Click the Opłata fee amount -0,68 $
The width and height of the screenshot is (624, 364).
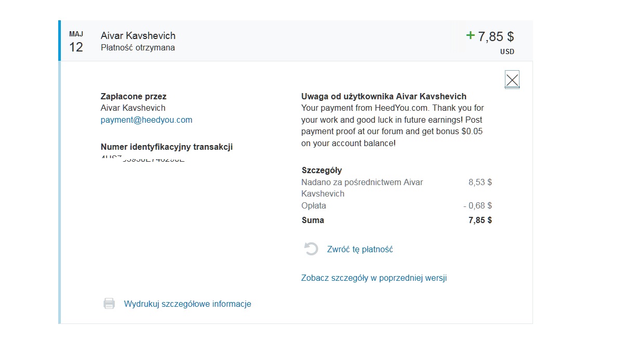[x=477, y=205]
